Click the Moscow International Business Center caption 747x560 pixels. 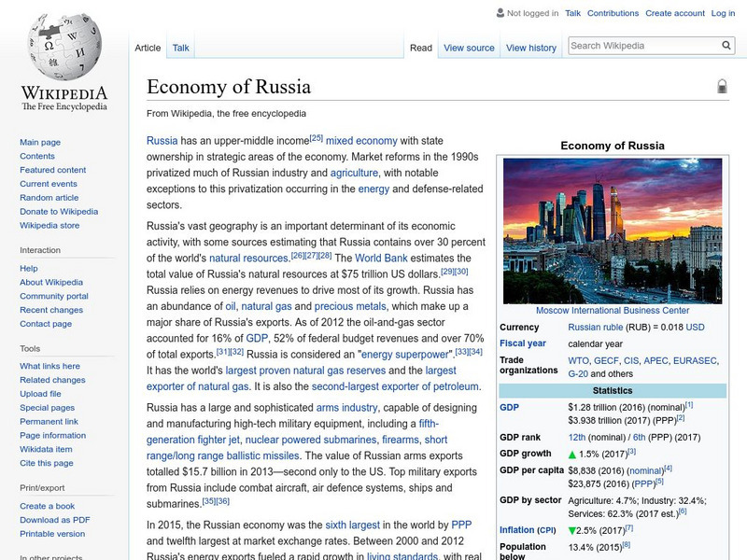(613, 311)
